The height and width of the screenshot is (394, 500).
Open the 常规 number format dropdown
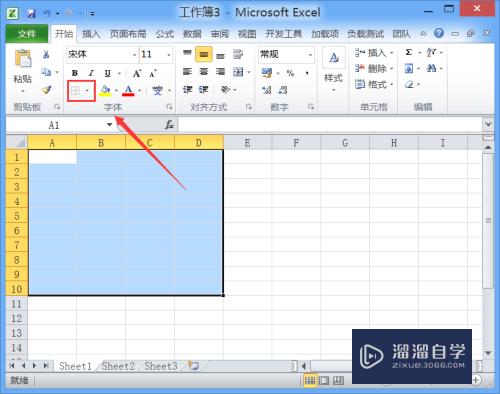[x=310, y=55]
